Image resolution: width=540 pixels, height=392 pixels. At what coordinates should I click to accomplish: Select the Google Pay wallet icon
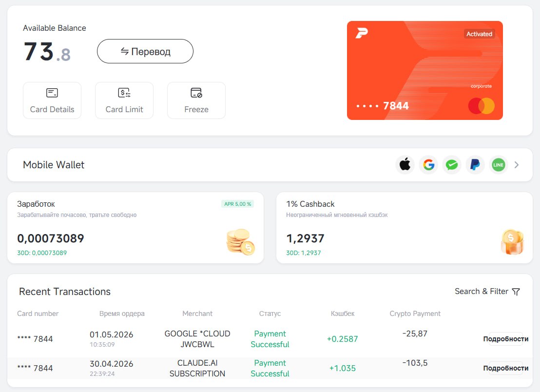(x=428, y=165)
